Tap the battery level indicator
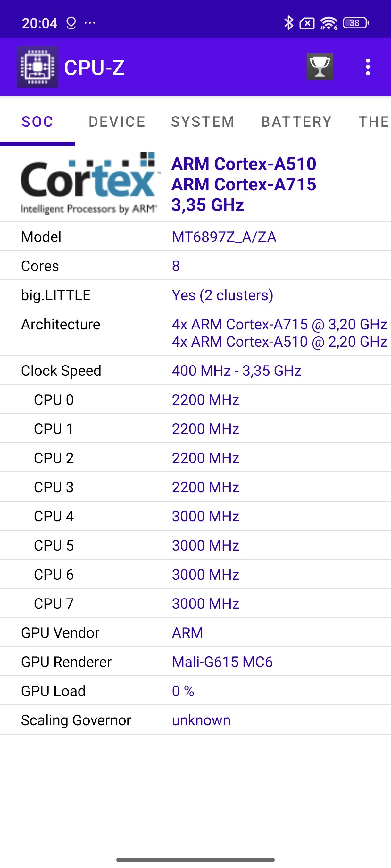This screenshot has height=868, width=391. 356,23
